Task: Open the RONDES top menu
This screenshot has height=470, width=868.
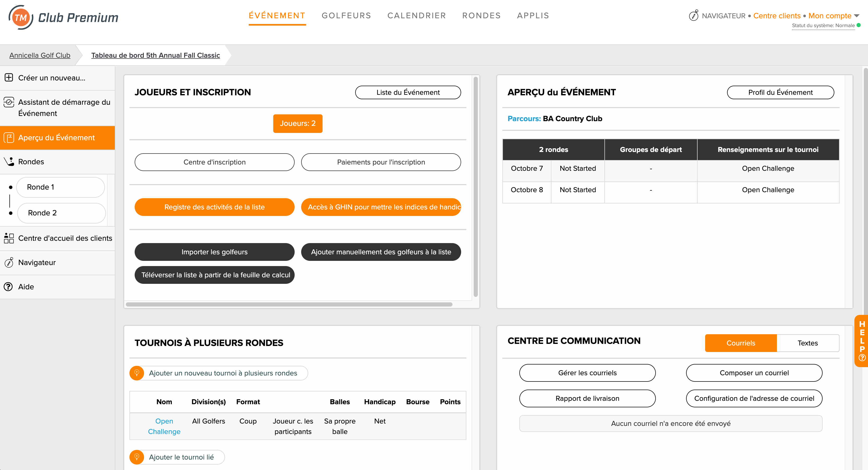Action: [x=481, y=15]
